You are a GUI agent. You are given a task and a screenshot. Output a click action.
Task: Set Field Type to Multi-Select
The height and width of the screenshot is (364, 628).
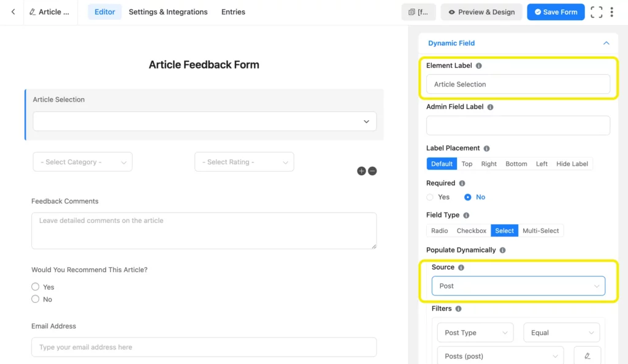click(541, 230)
